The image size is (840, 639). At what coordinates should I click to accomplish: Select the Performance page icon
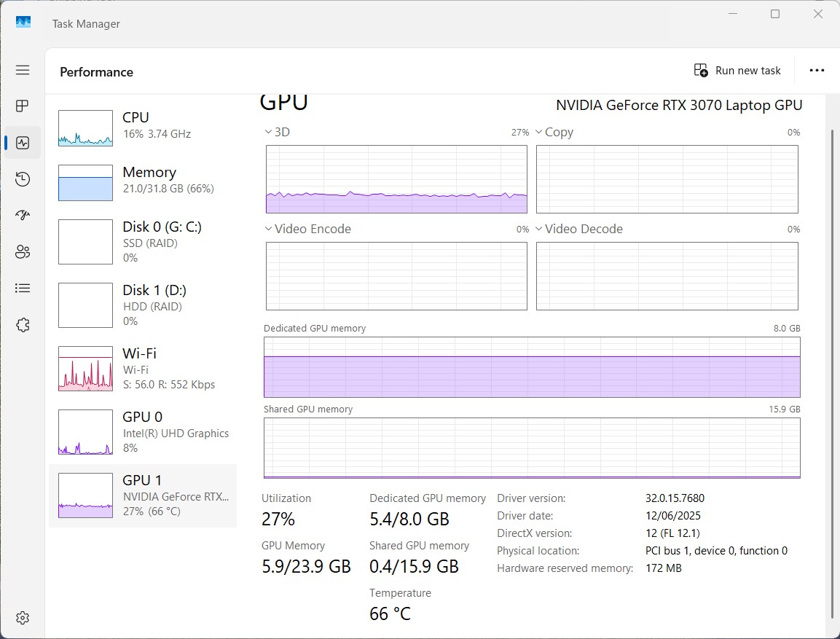23,143
